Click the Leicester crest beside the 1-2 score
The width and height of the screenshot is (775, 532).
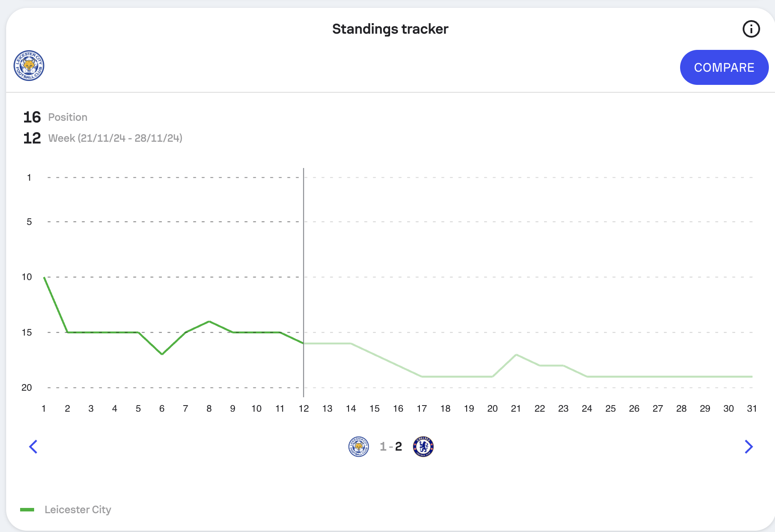point(359,447)
